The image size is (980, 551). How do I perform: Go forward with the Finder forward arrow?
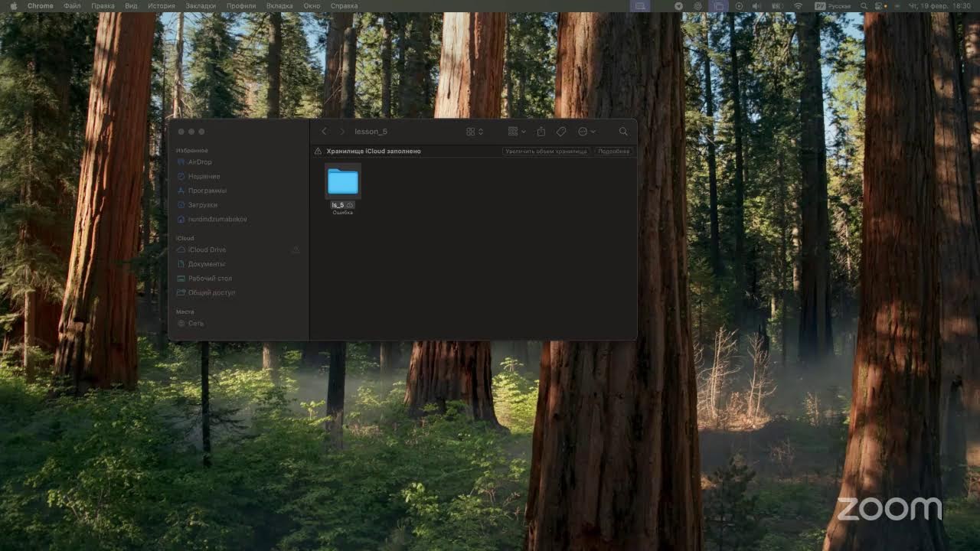point(342,132)
